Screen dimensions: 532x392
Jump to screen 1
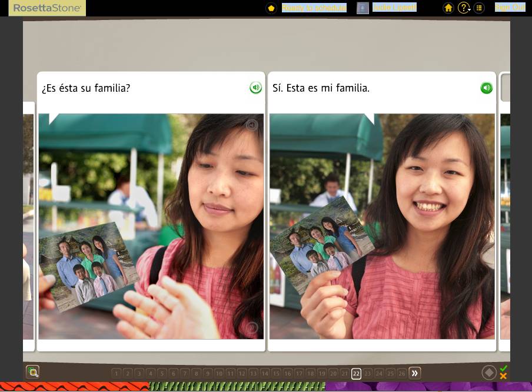pos(117,373)
